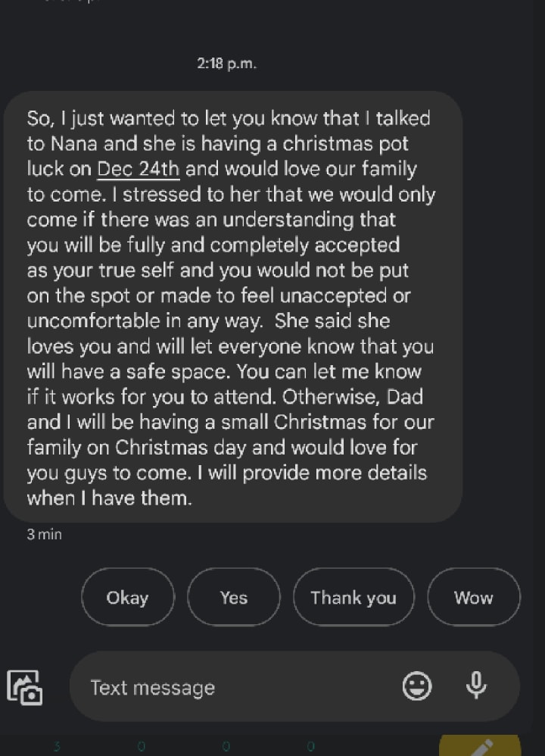Tap the leftmost '0' counter at bottom
Screen dimensions: 545x756
pos(141,747)
